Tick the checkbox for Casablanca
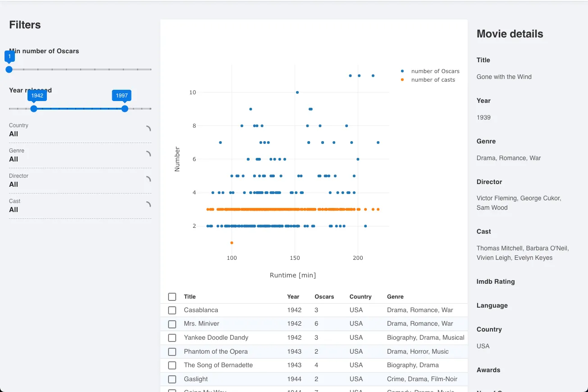Screen dimensions: 588x392 (172, 310)
